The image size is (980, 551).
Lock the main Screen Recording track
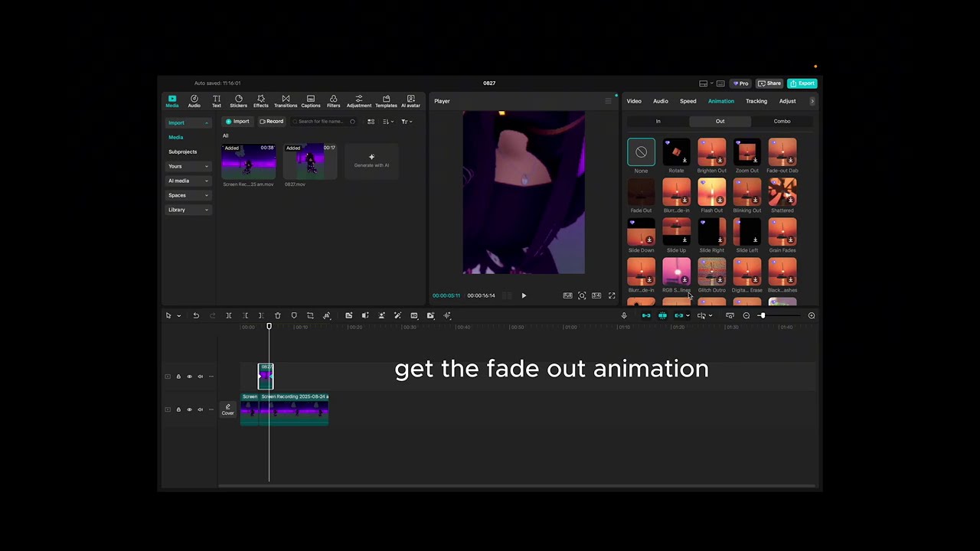click(x=178, y=409)
